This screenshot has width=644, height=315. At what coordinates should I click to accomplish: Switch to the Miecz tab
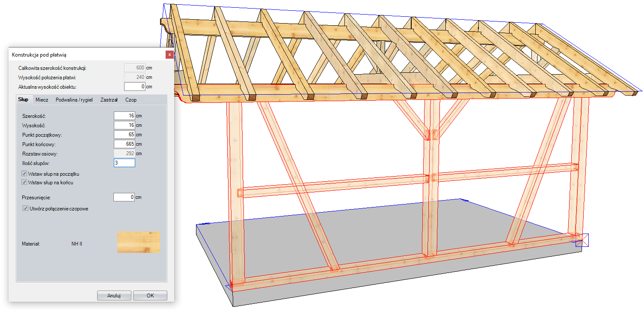pyautogui.click(x=42, y=100)
